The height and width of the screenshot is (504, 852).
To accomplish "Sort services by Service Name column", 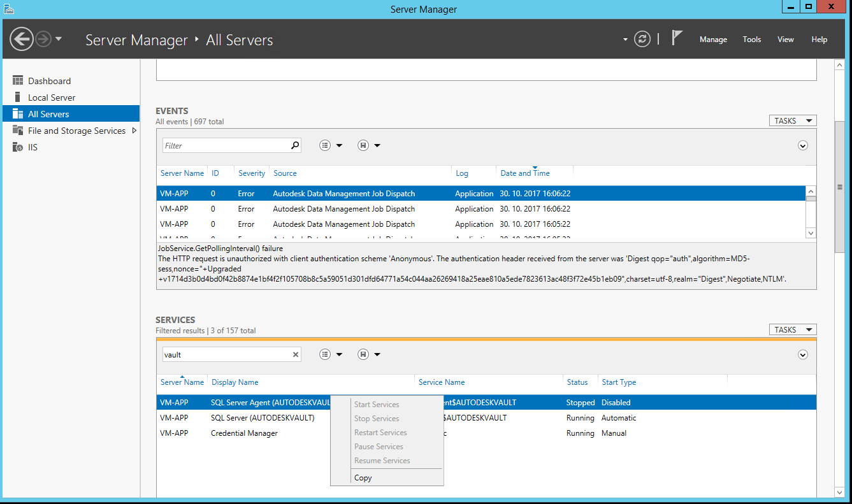I will click(x=442, y=382).
